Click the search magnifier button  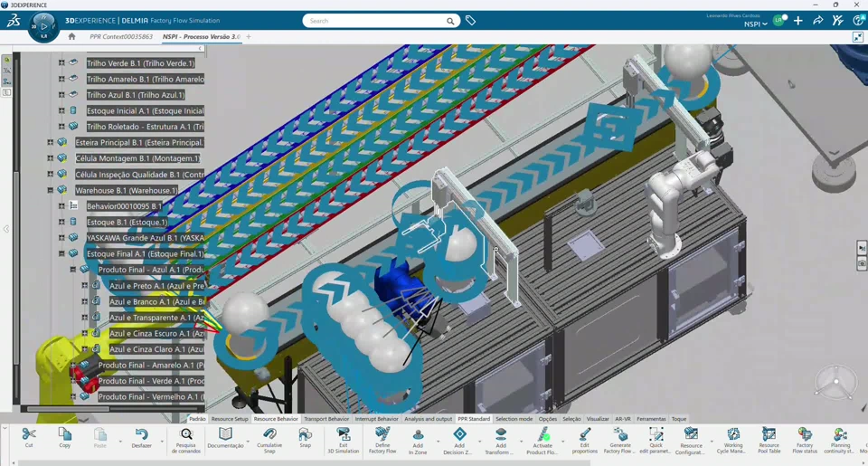pos(450,21)
